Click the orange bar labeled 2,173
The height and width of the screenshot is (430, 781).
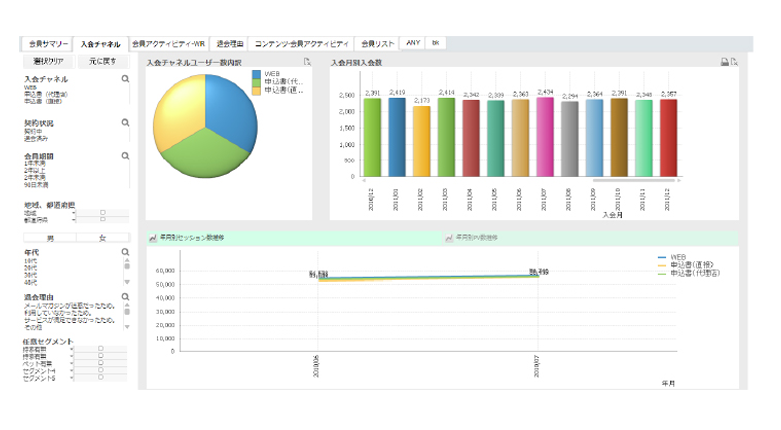pyautogui.click(x=421, y=141)
